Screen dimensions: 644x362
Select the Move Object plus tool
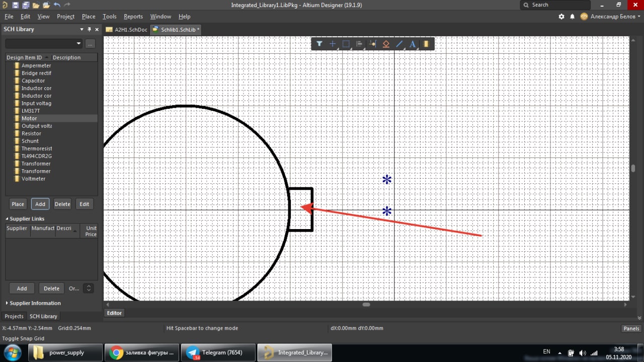[333, 44]
